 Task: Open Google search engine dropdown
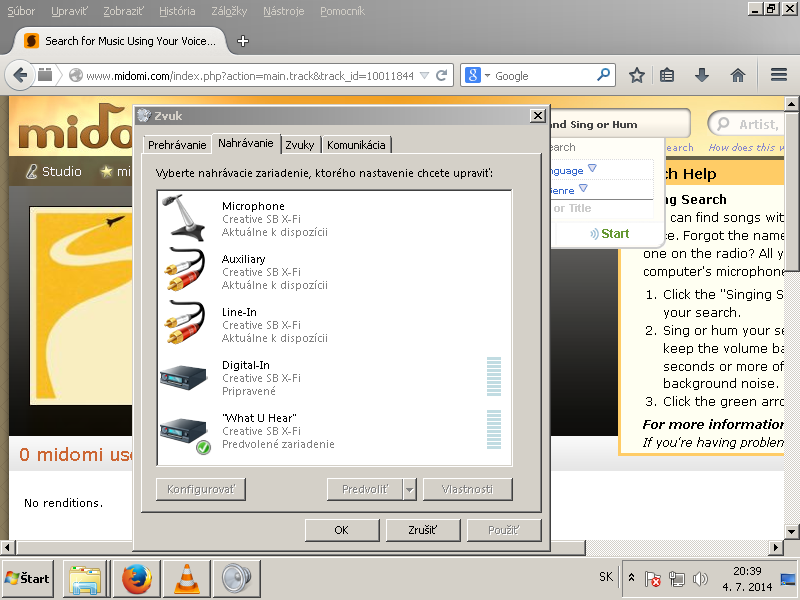(x=487, y=76)
